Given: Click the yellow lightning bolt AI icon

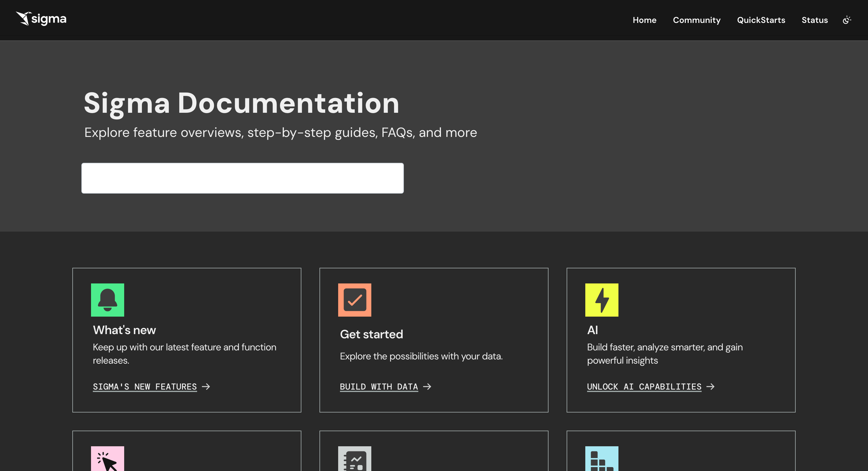Looking at the screenshot, I should pos(602,300).
